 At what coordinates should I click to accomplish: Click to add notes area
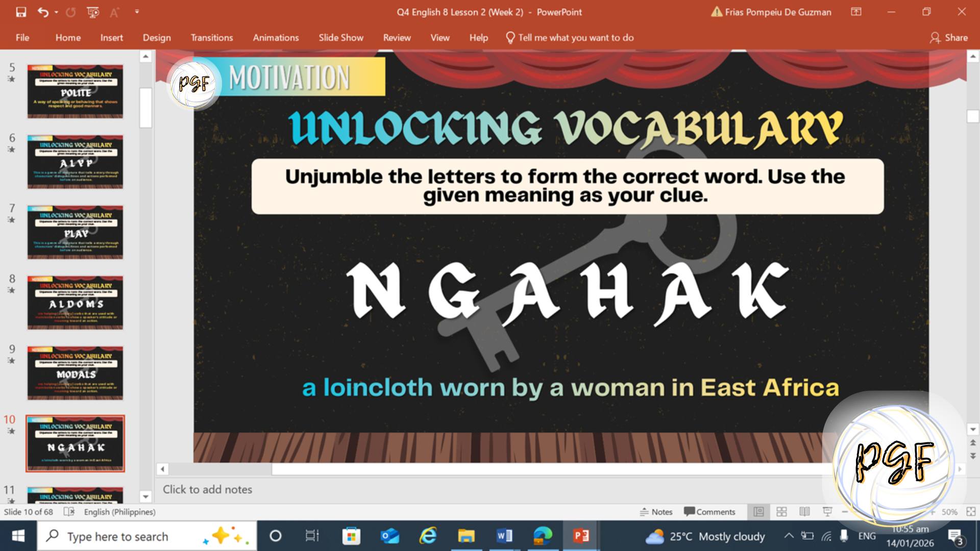(x=207, y=489)
